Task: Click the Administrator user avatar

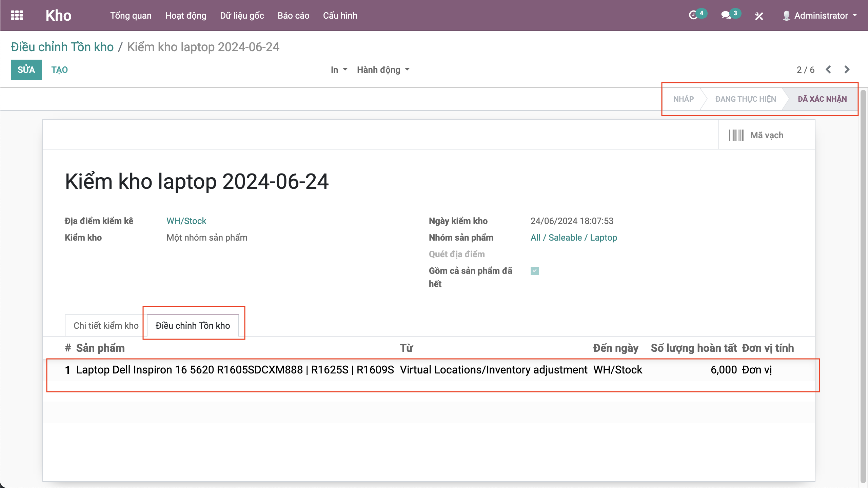Action: tap(786, 16)
